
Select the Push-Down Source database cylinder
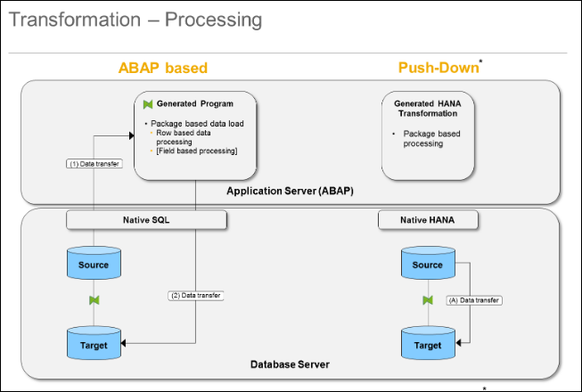tap(428, 263)
